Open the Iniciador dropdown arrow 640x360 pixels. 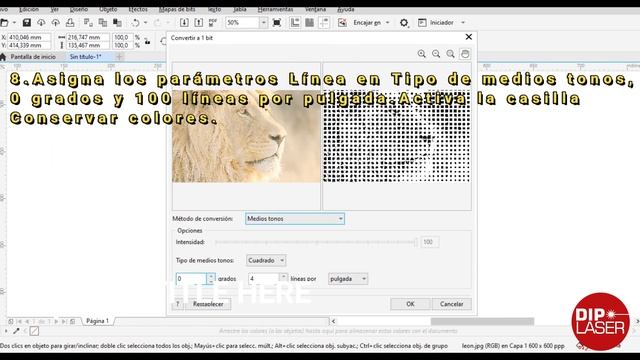[463, 22]
